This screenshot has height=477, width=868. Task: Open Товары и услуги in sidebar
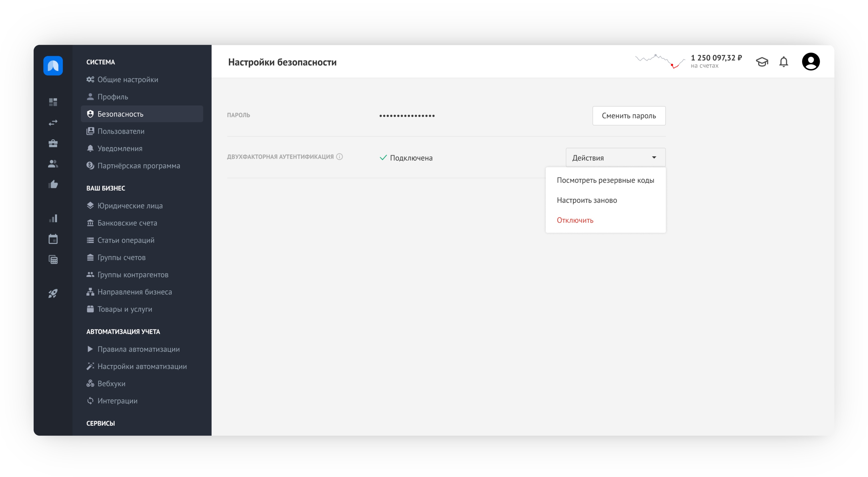[x=142, y=309]
